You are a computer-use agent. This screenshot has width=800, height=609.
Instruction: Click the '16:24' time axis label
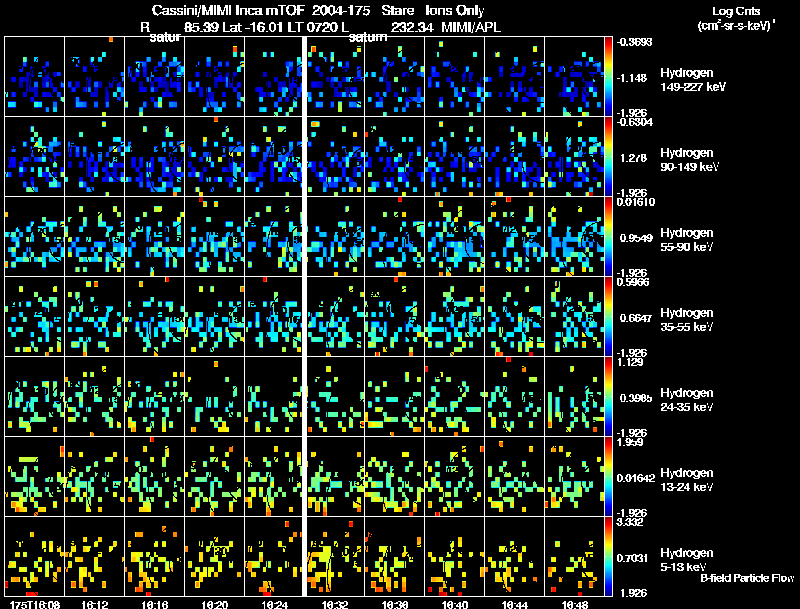click(x=274, y=604)
